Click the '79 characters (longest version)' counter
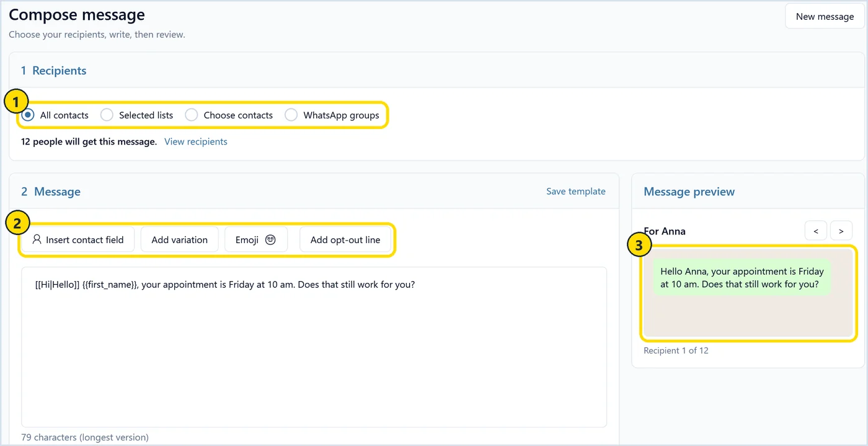The image size is (868, 446). [x=85, y=437]
